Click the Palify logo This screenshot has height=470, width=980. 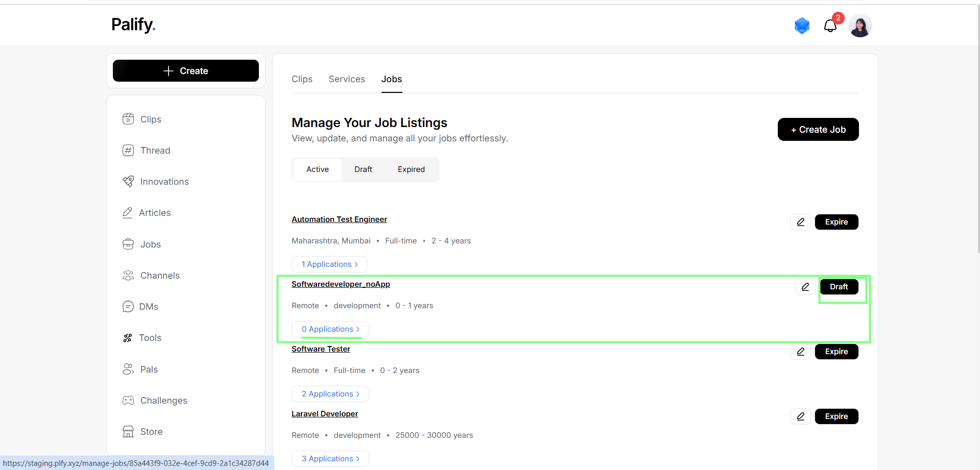click(133, 24)
